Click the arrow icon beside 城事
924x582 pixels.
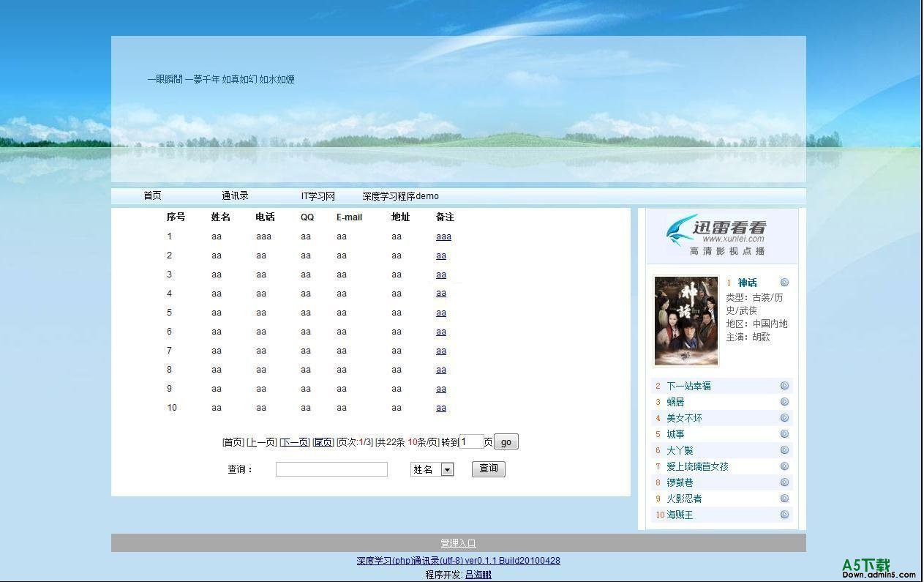(784, 434)
